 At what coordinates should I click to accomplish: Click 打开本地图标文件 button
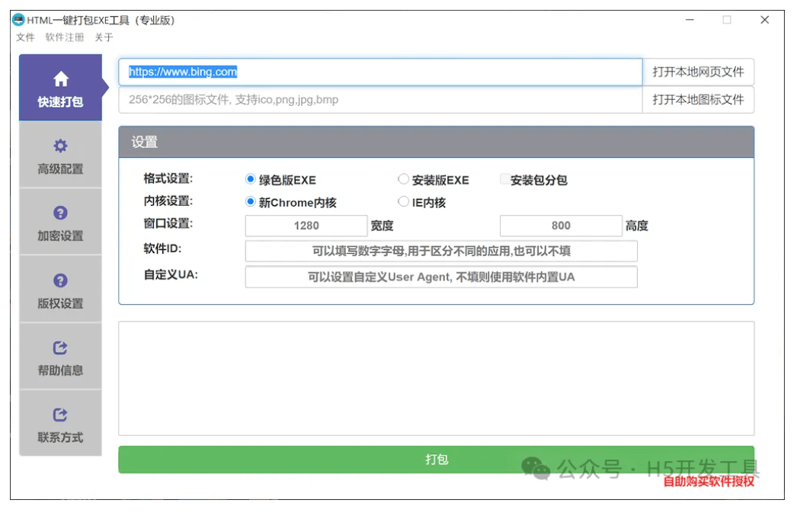698,100
